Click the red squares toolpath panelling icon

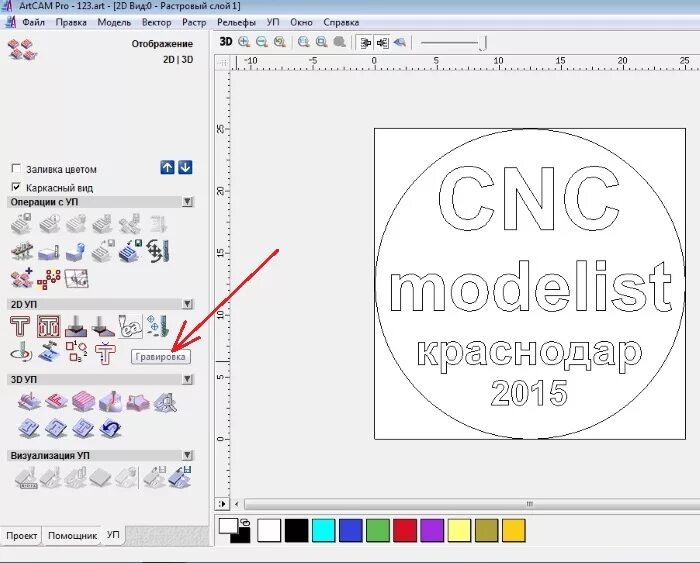point(49,279)
